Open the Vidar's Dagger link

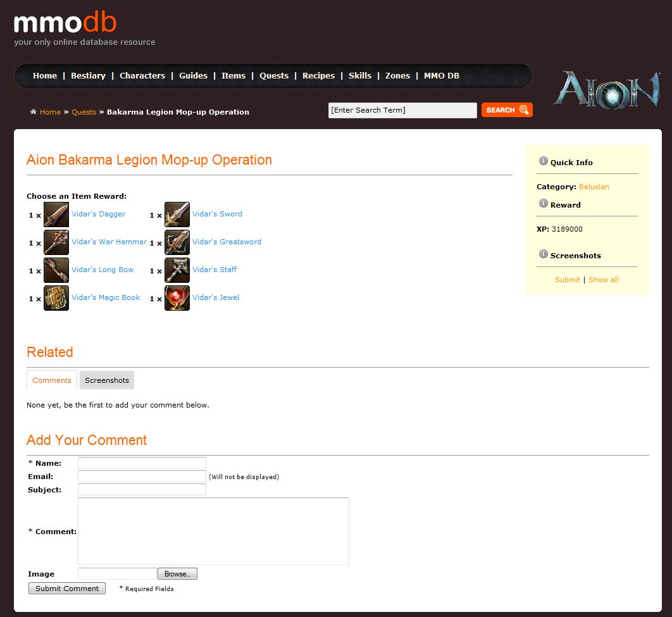pos(99,214)
